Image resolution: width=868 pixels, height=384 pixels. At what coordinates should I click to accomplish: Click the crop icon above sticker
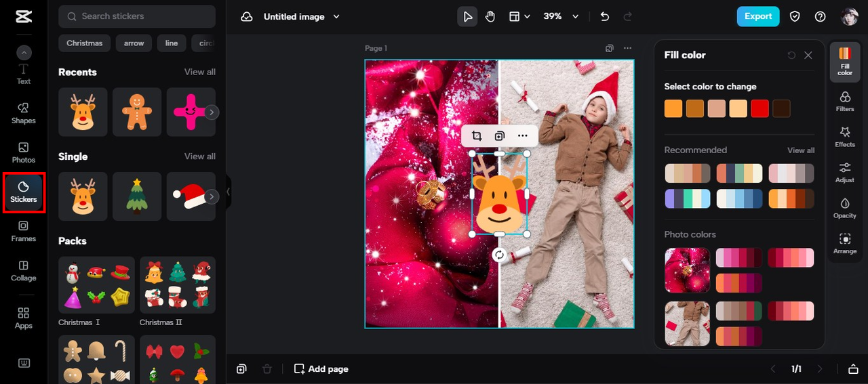(x=477, y=135)
